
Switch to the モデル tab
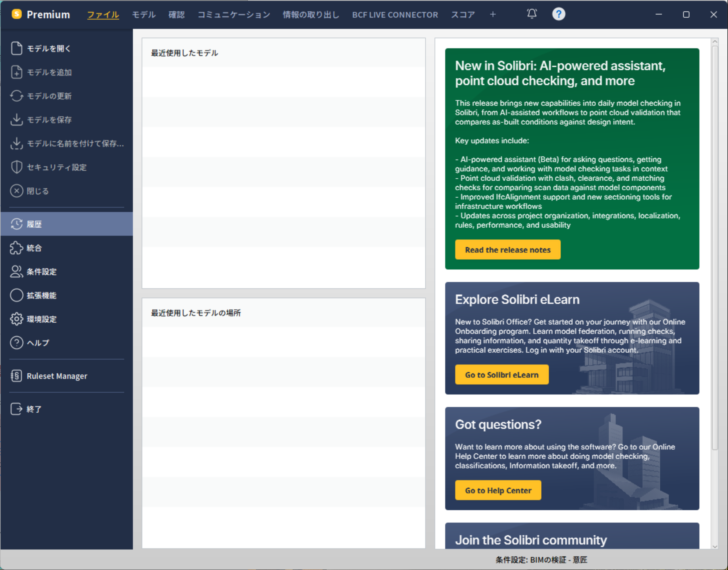(144, 15)
